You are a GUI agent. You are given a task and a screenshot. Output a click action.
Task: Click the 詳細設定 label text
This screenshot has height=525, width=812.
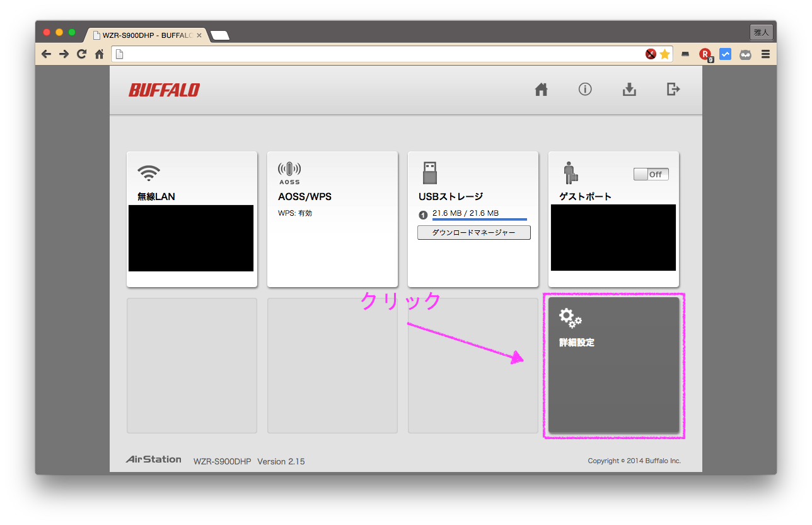pos(577,343)
